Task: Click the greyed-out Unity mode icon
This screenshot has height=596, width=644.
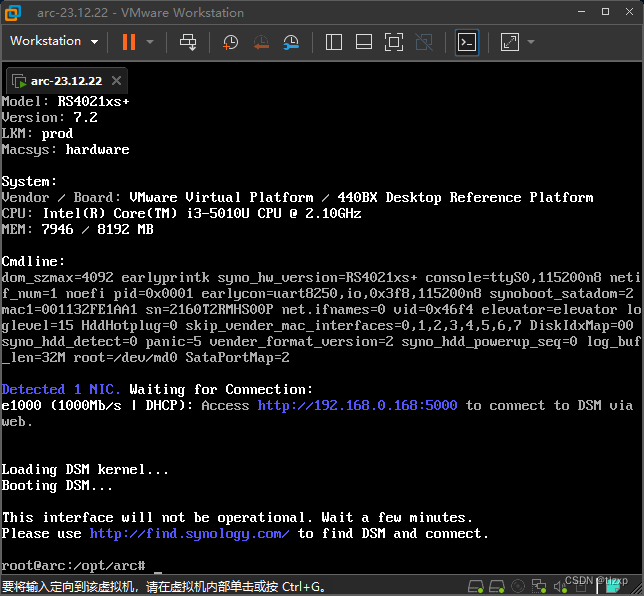Action: (x=424, y=42)
